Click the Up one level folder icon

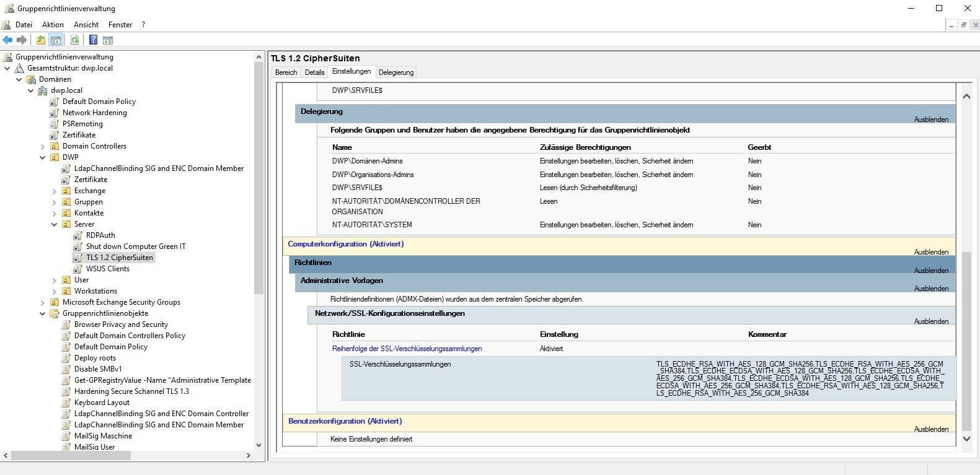pos(41,40)
